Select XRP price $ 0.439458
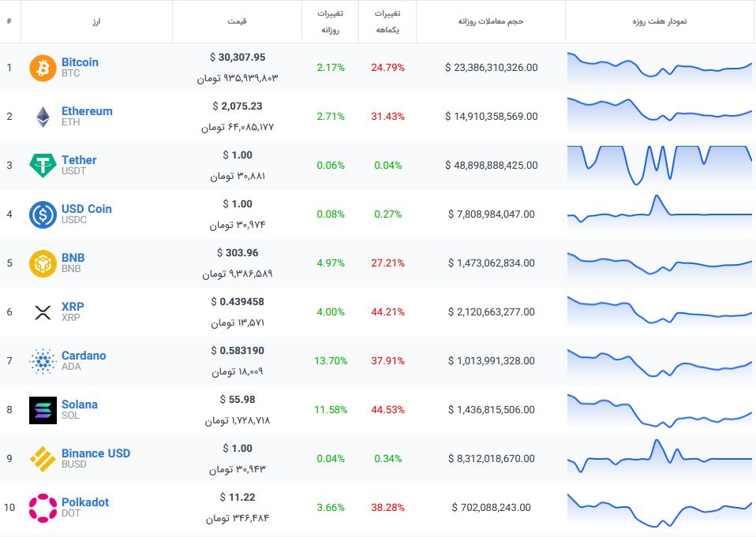This screenshot has height=537, width=756. 238,301
